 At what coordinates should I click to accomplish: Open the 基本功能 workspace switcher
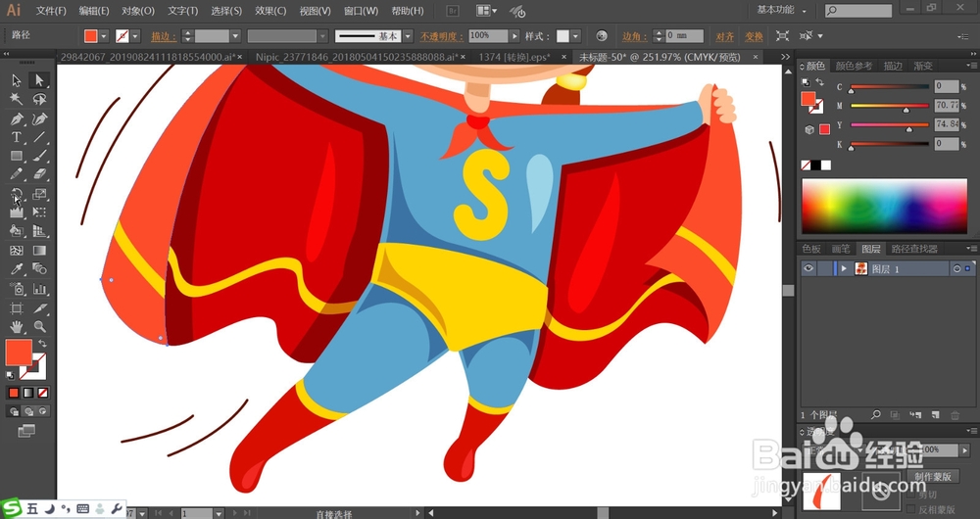pyautogui.click(x=781, y=10)
